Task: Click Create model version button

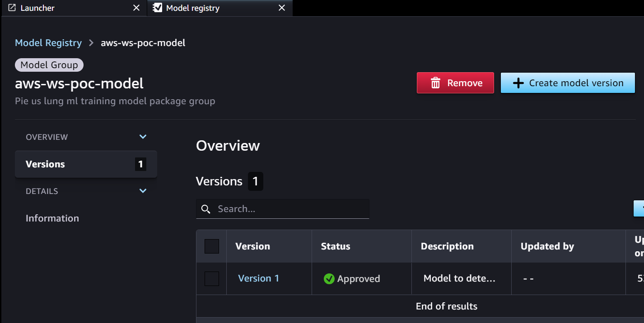Action: tap(568, 83)
